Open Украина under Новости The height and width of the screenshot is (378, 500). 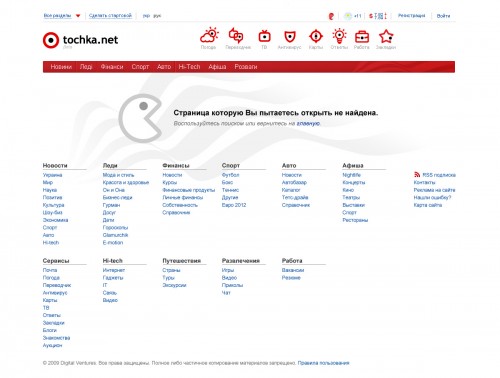click(x=52, y=175)
